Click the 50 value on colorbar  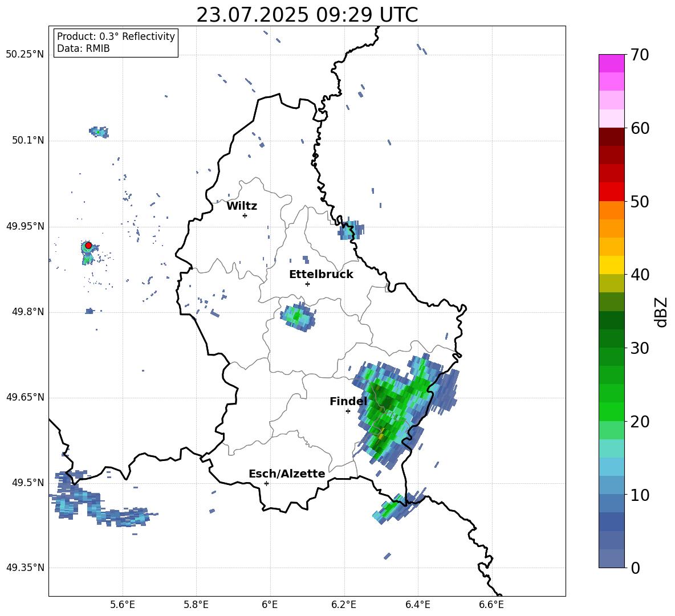pos(640,201)
